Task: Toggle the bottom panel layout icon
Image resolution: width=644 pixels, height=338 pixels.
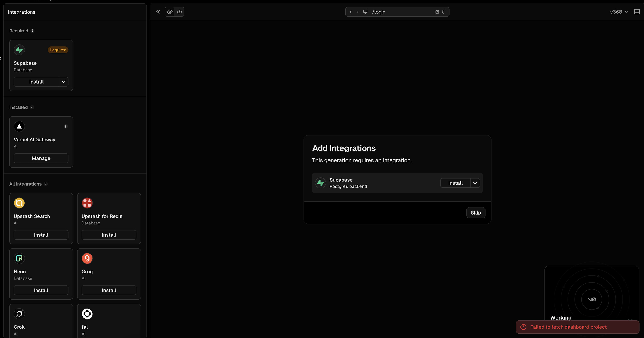Action: pyautogui.click(x=637, y=12)
